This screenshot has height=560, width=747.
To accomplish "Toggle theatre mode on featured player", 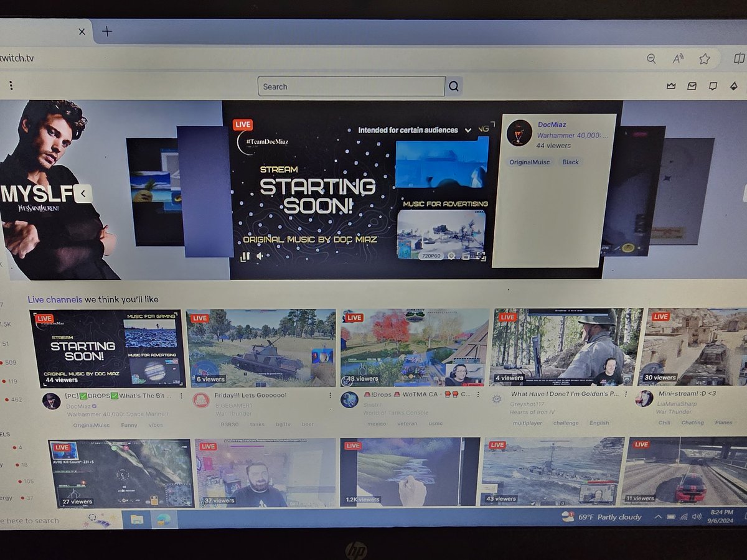I will coord(466,256).
